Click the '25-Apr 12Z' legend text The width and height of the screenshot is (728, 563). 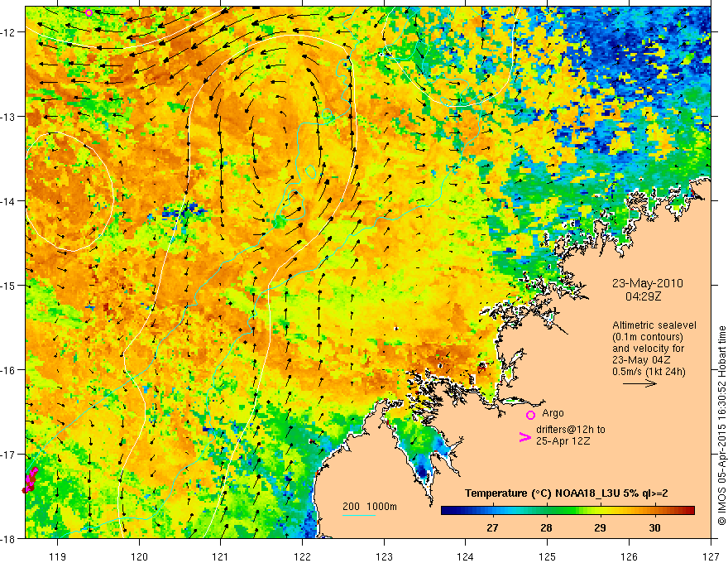click(x=563, y=441)
